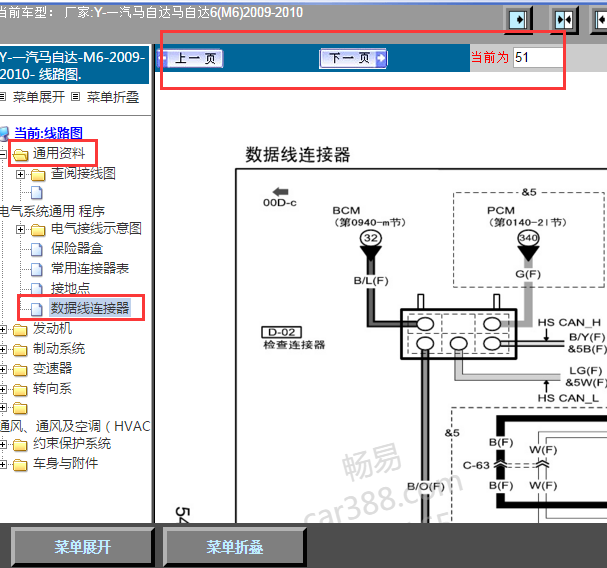The height and width of the screenshot is (568, 607).
Task: Go to previous page with 上一页 button
Action: pos(190,59)
